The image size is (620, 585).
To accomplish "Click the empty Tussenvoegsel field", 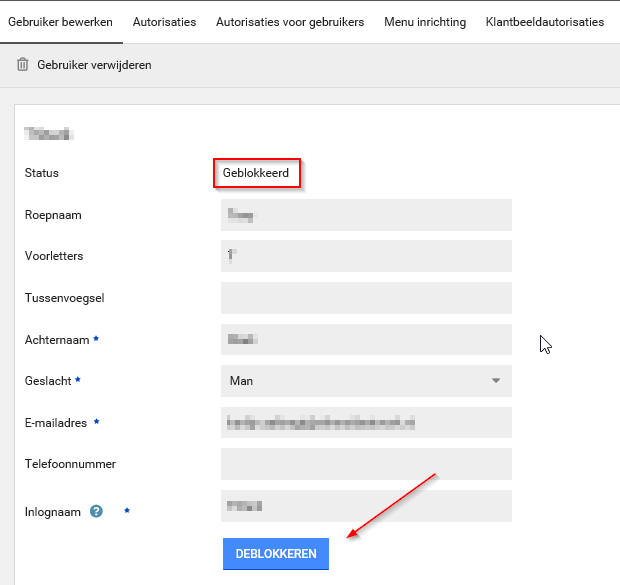I will pos(366,298).
